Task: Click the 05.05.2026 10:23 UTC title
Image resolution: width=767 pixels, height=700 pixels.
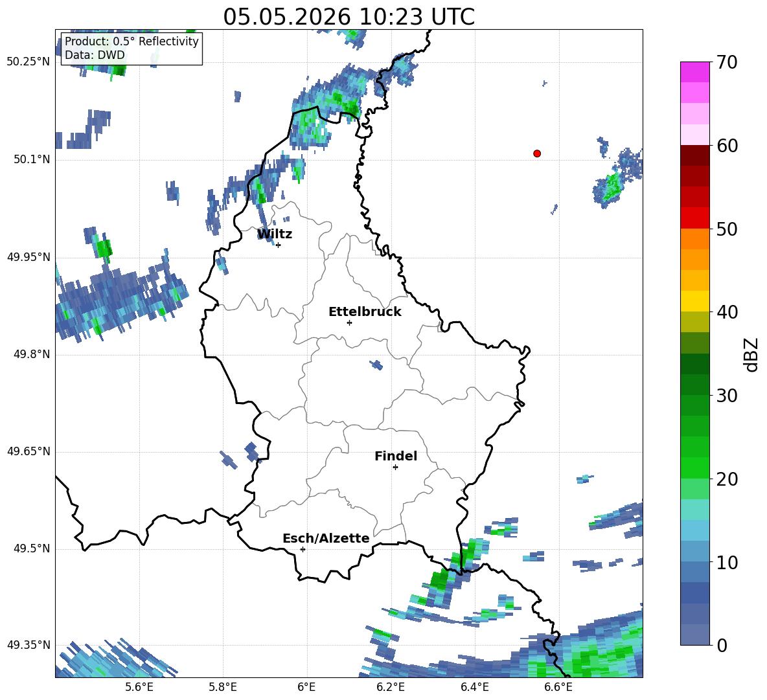Action: tap(349, 17)
